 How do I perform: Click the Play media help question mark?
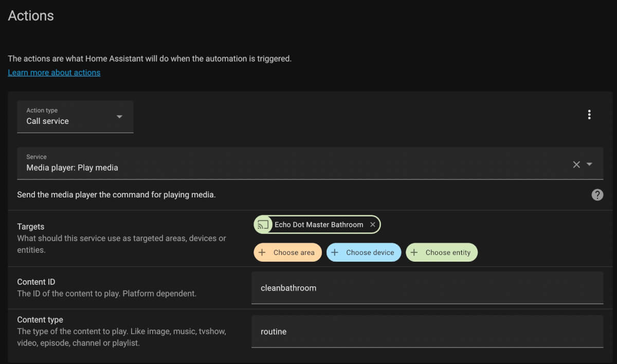597,195
